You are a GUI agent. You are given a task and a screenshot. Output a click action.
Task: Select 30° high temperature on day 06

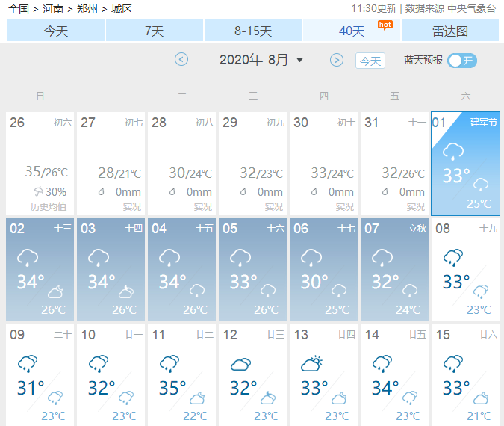pos(314,282)
